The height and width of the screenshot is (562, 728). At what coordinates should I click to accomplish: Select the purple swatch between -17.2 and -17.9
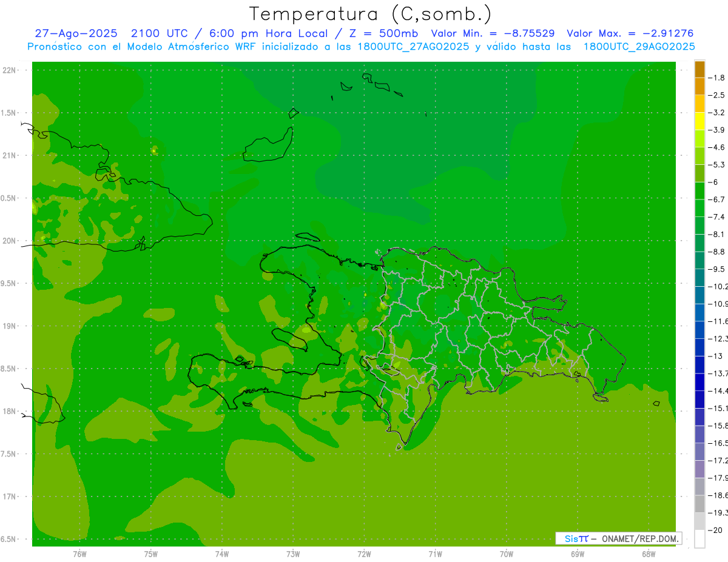[699, 469]
